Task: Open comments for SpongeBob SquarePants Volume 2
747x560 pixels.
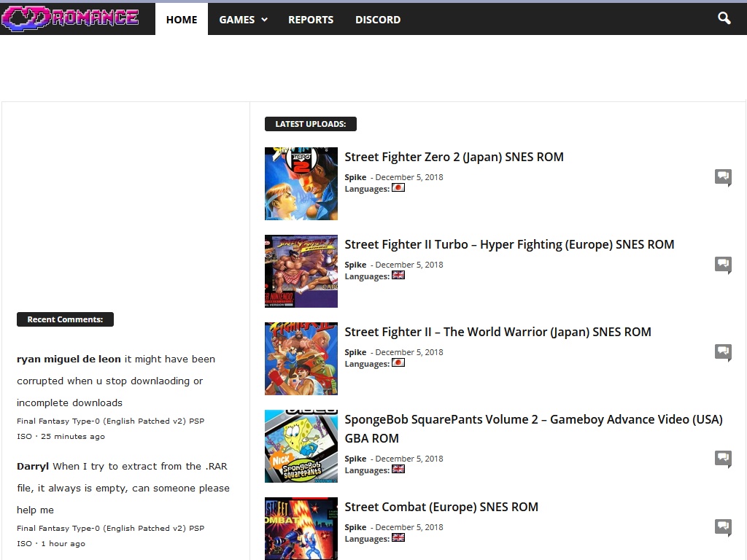Action: point(723,459)
